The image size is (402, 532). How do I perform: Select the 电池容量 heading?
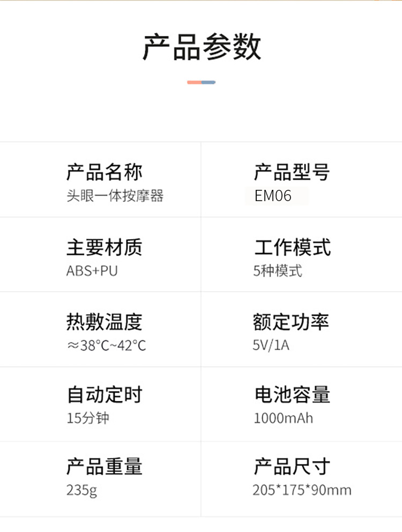[x=293, y=395]
